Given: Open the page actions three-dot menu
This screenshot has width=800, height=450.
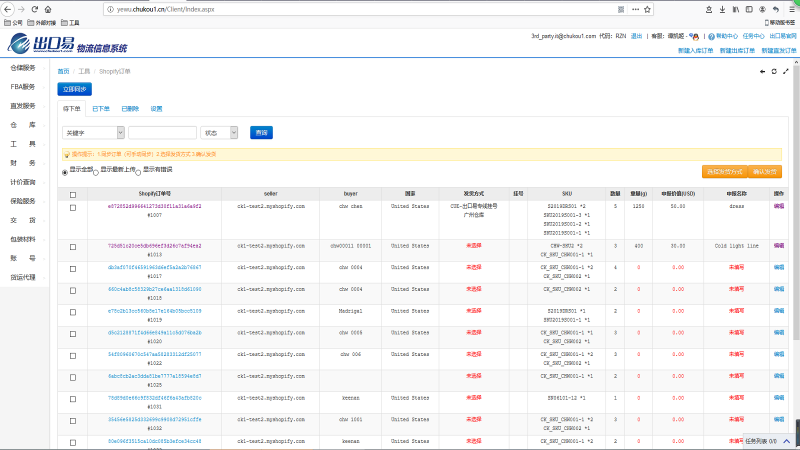Looking at the screenshot, I should tap(635, 9).
